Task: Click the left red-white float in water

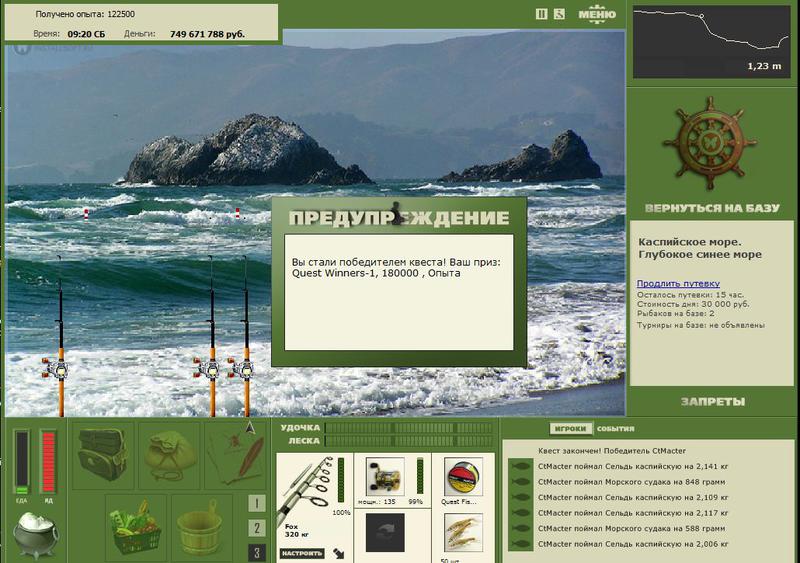Action: (86, 214)
